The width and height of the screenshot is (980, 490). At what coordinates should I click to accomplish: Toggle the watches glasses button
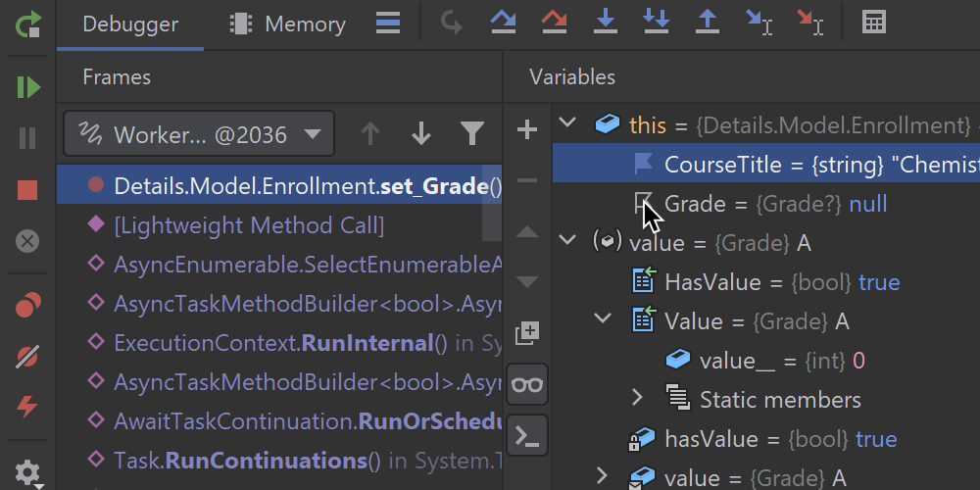(x=527, y=384)
